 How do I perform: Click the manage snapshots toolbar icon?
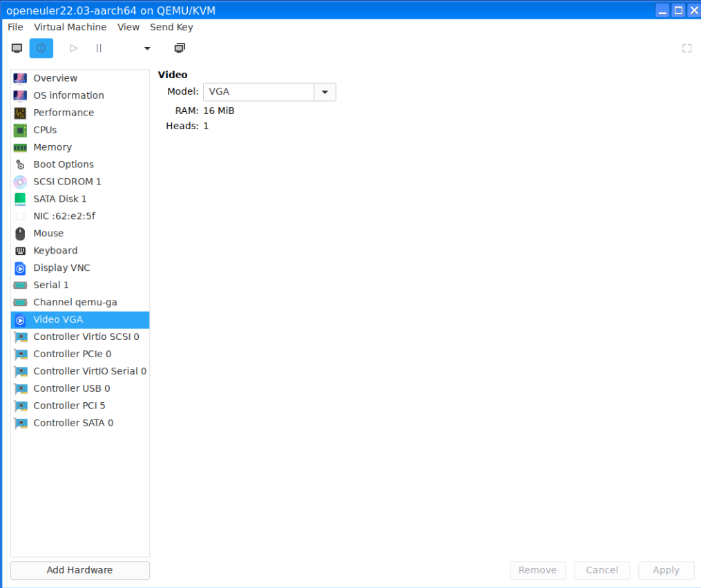click(180, 48)
